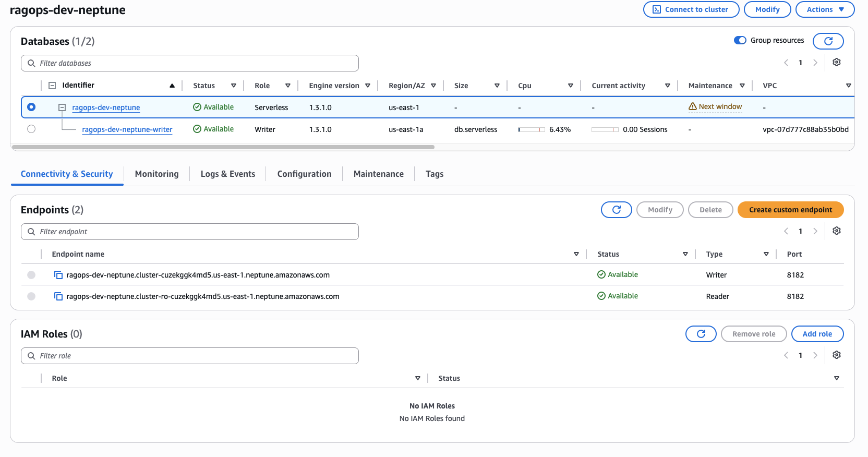Image resolution: width=868 pixels, height=457 pixels.
Task: Go to next page of IAM Roles
Action: [815, 355]
